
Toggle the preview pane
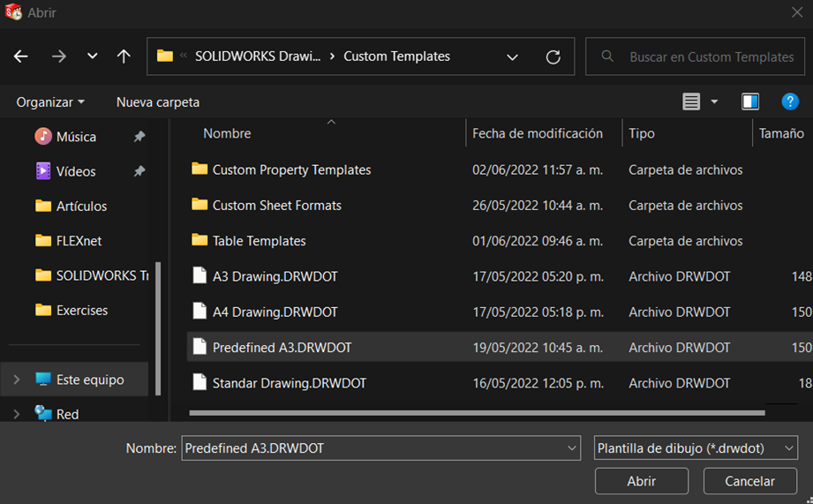(x=750, y=102)
